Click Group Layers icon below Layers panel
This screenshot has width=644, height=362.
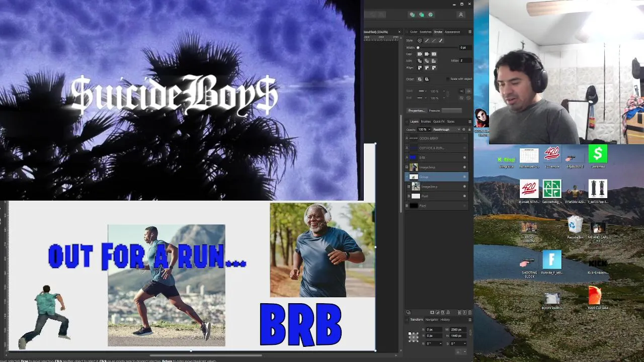[459, 312]
